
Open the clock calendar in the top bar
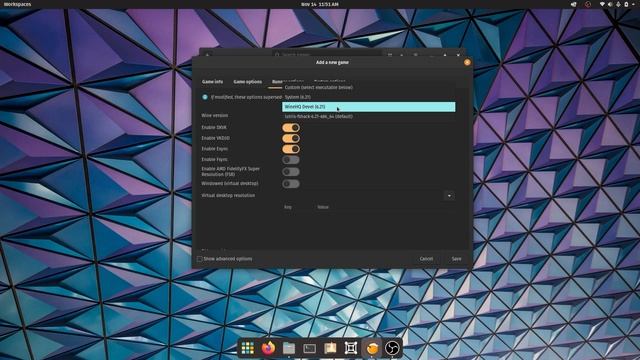[x=320, y=4]
